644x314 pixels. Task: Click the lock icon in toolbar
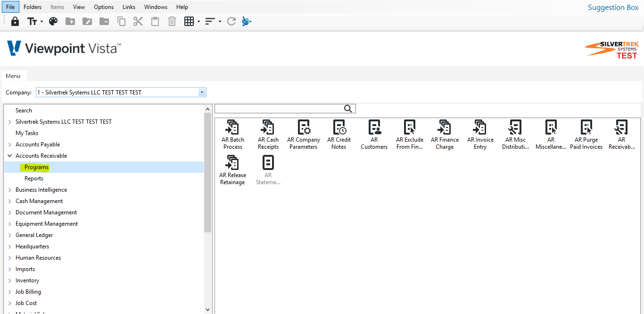coord(15,21)
